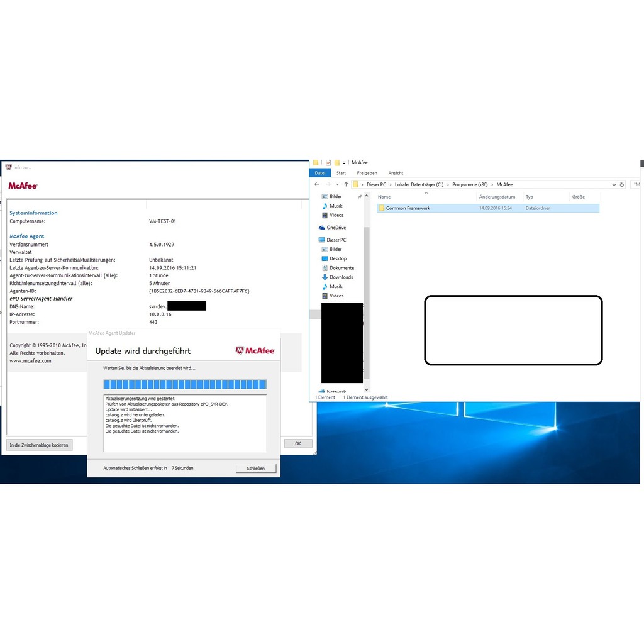Go back using the Explorer back arrow
Screen dimensions: 644x644
point(317,184)
